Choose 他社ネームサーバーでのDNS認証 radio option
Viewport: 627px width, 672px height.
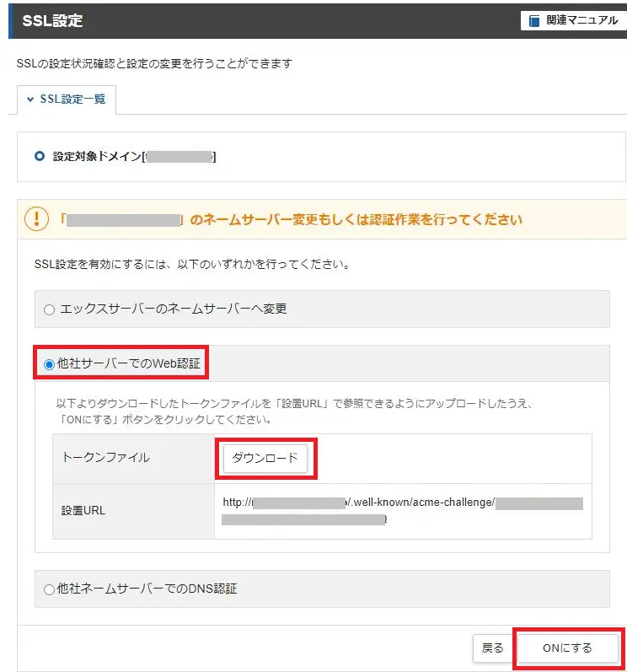(x=49, y=589)
